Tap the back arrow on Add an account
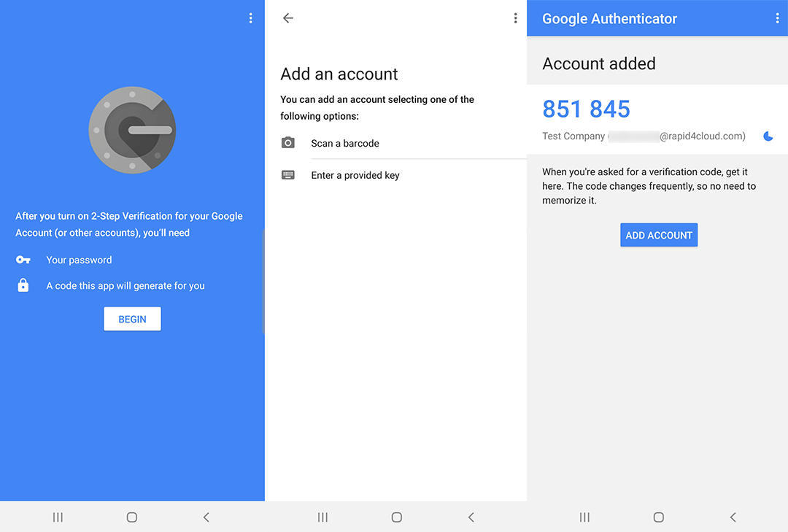The height and width of the screenshot is (532, 788). [288, 18]
